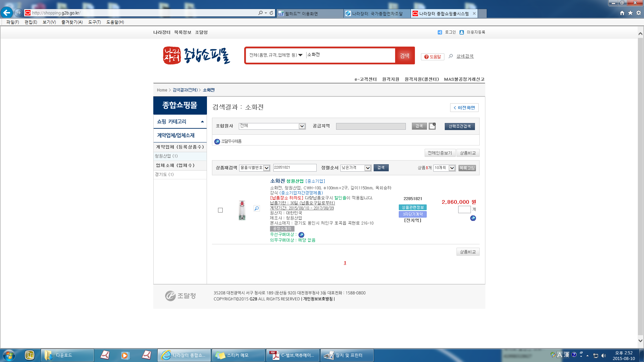
Task: Click the red 검색 search button
Action: [x=405, y=56]
